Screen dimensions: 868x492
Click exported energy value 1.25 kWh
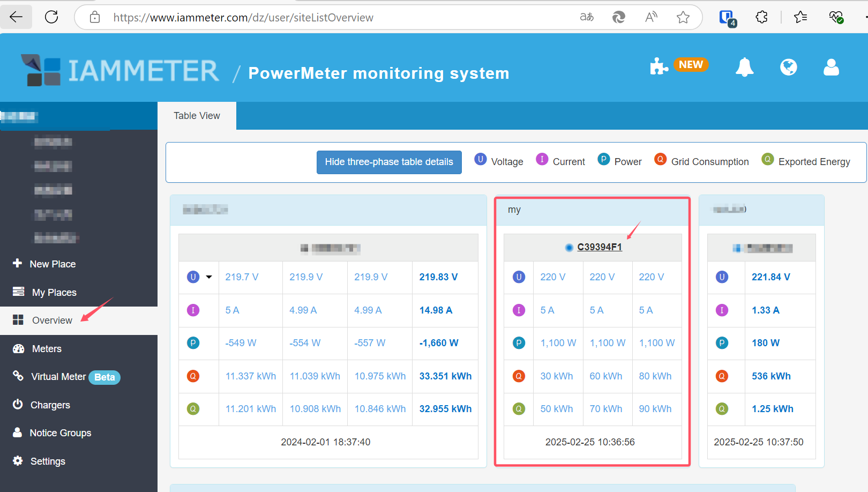tap(773, 409)
